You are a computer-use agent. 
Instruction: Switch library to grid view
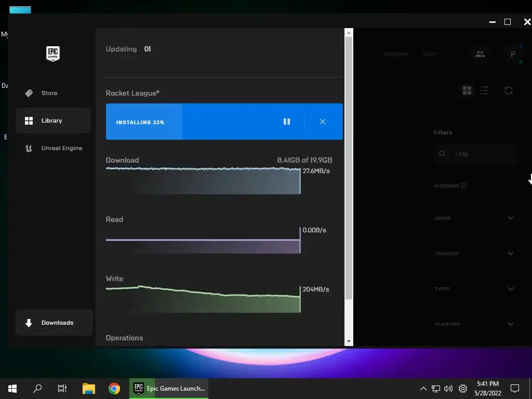(x=467, y=90)
